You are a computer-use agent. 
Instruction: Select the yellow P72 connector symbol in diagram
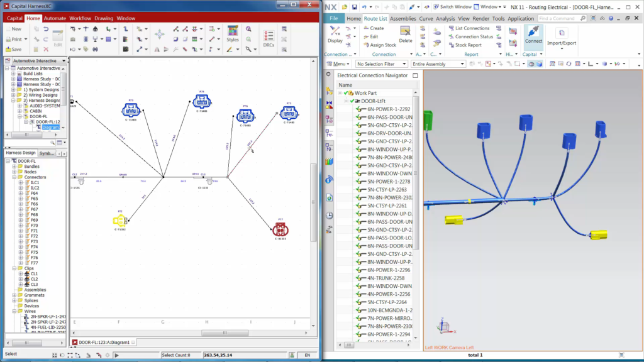[120, 221]
